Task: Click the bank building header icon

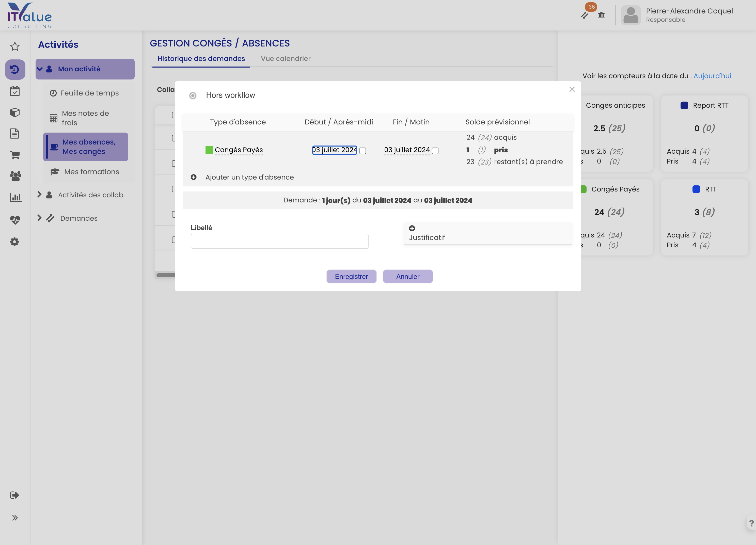Action: pos(601,15)
